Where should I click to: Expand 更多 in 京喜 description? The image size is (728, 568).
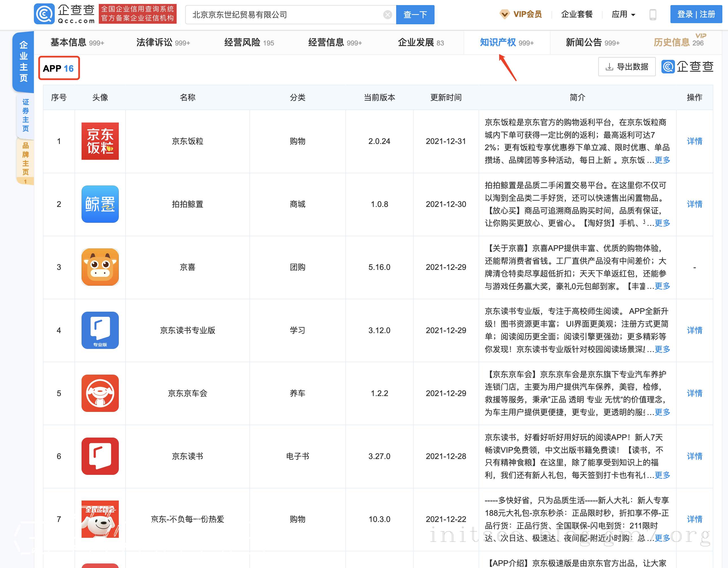662,286
